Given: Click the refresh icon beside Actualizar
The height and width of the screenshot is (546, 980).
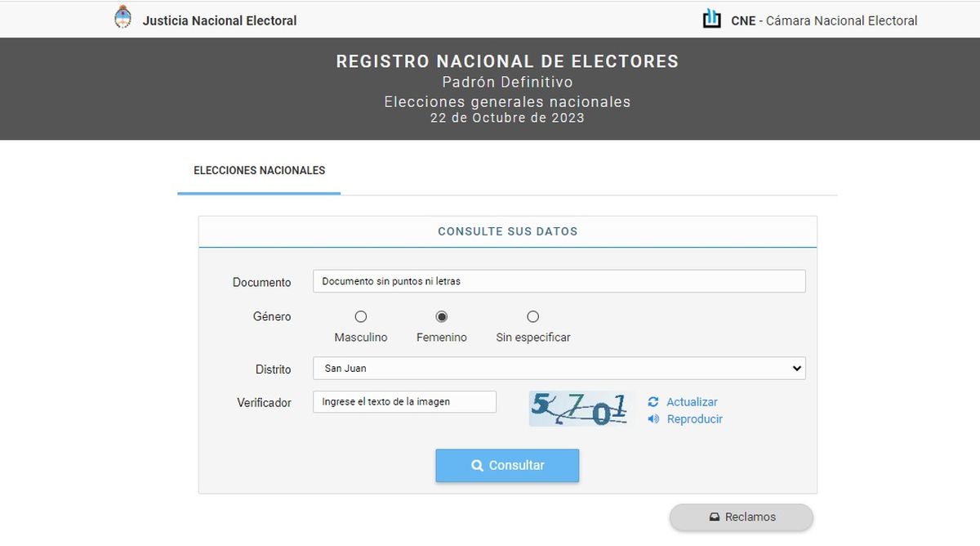Looking at the screenshot, I should tap(653, 402).
